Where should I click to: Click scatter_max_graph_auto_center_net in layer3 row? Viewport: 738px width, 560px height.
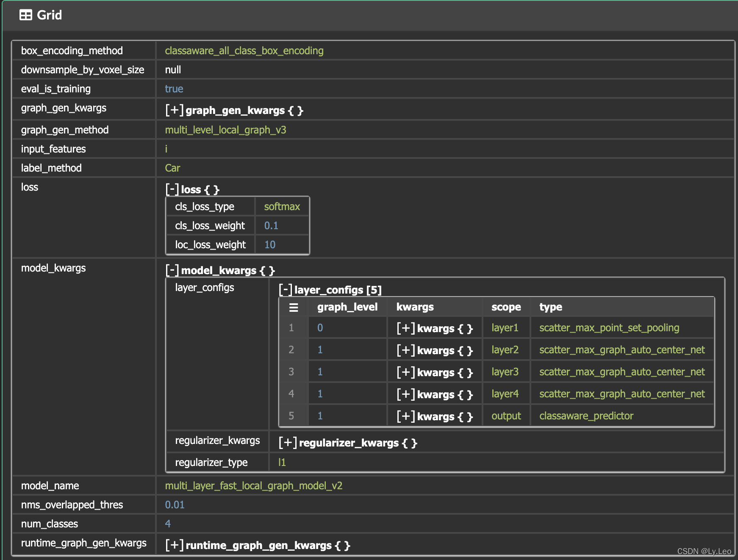pyautogui.click(x=622, y=372)
